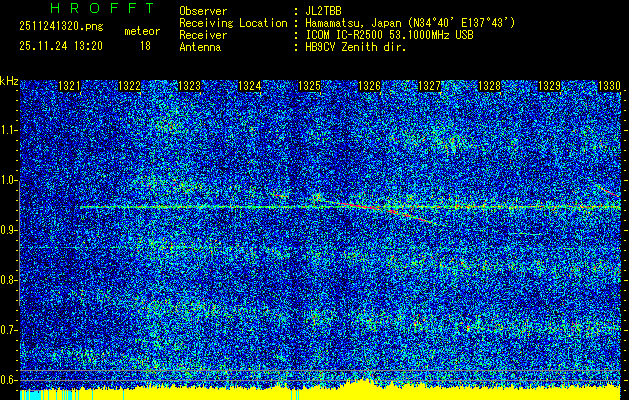Viewport: 629px width, 400px height.
Task: Click the 1.1 kHz axis label
Action: point(9,130)
